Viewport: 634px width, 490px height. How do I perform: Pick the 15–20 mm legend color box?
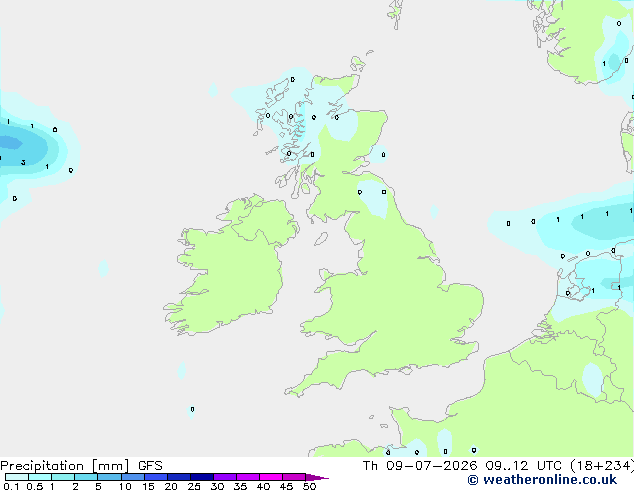pos(156,477)
